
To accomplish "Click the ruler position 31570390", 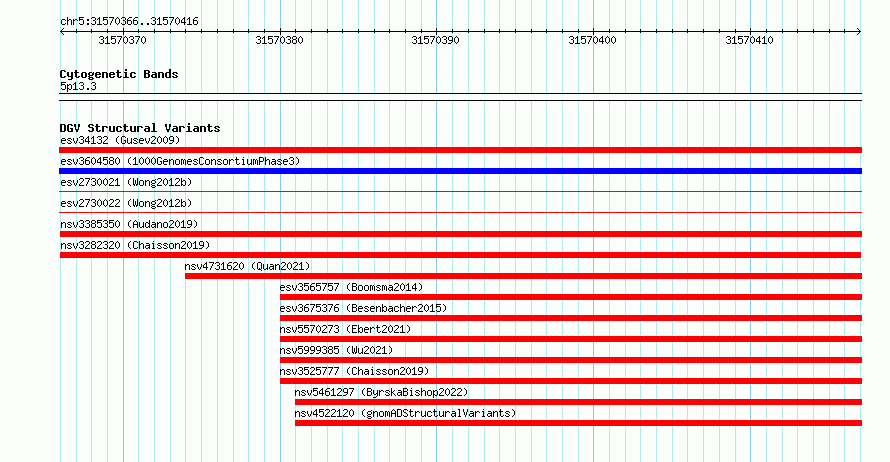I will click(435, 40).
